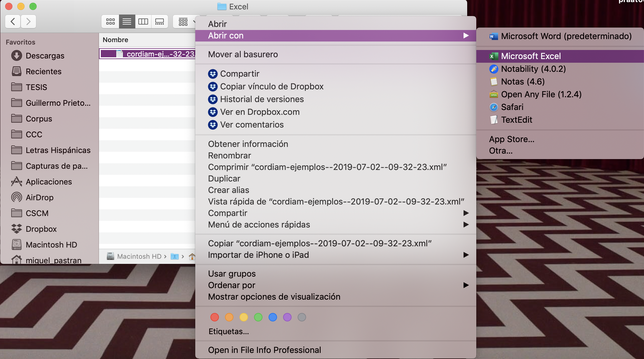Open with Microsoft Word (predeterminado)

(560, 36)
